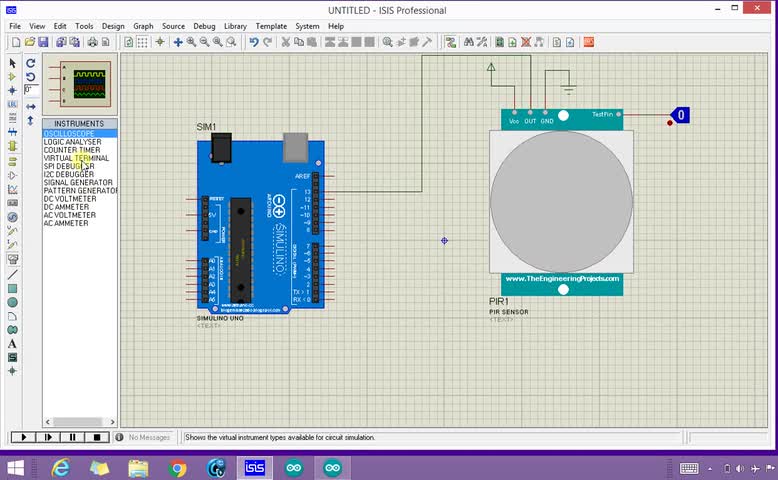
Task: Click the rotation angle input field
Action: (x=32, y=90)
